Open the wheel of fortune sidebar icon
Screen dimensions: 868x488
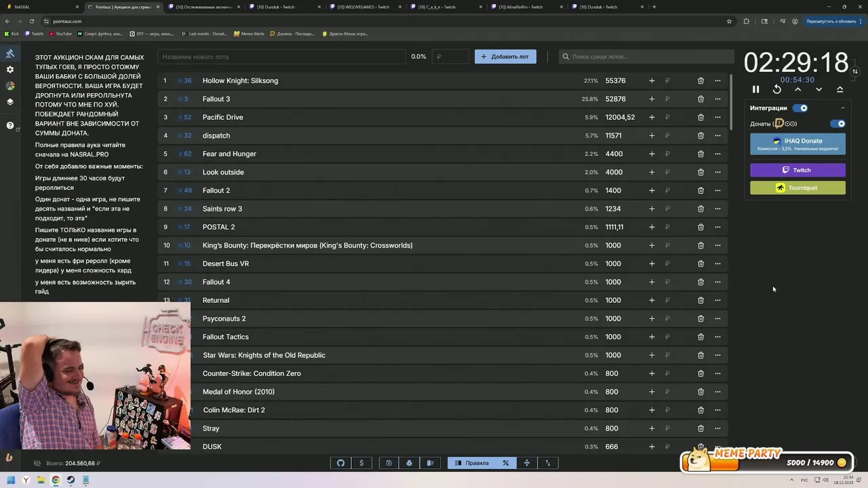click(x=10, y=86)
